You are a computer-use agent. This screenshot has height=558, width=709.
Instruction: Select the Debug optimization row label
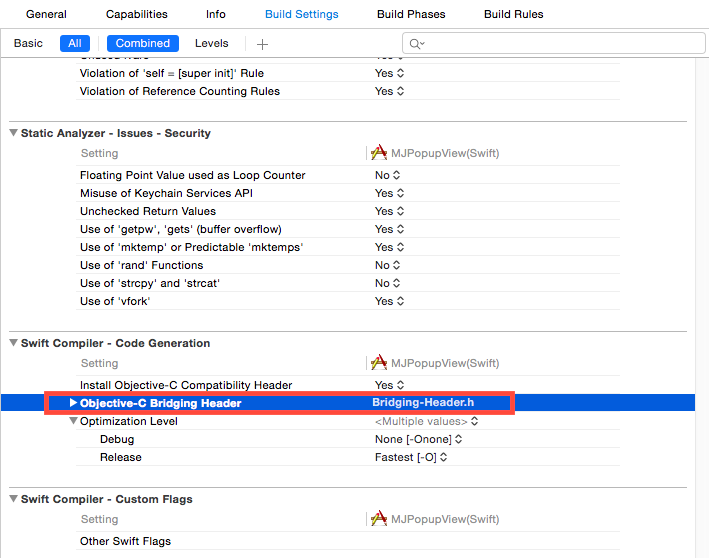pyautogui.click(x=117, y=440)
